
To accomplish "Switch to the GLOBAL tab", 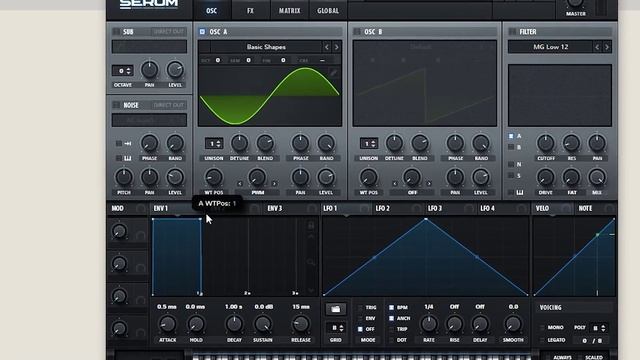I will coord(328,11).
